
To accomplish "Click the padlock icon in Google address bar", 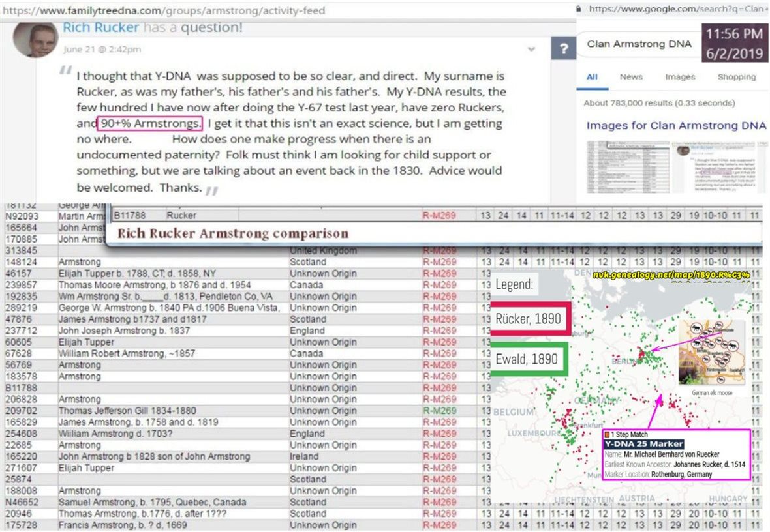I will click(x=581, y=10).
